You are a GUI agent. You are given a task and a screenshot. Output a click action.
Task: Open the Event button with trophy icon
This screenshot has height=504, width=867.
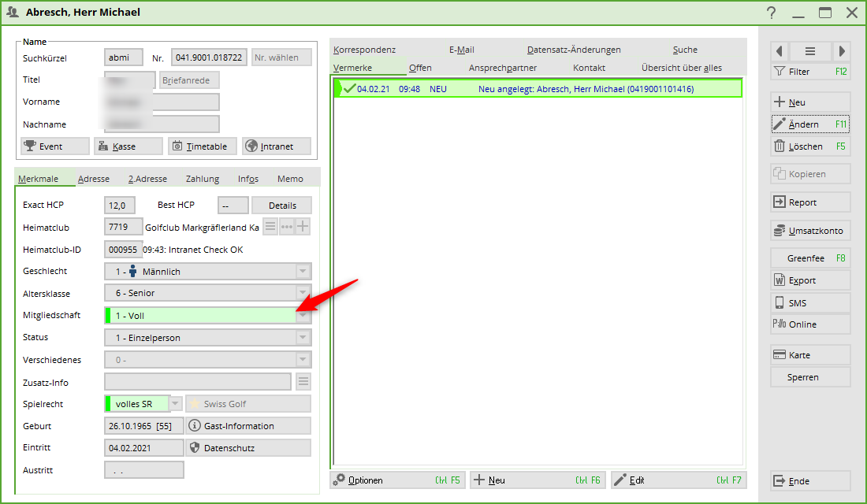coord(54,146)
